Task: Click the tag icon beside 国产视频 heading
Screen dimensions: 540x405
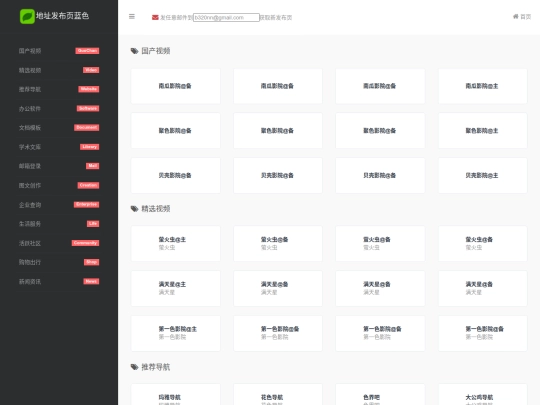Action: pyautogui.click(x=134, y=51)
